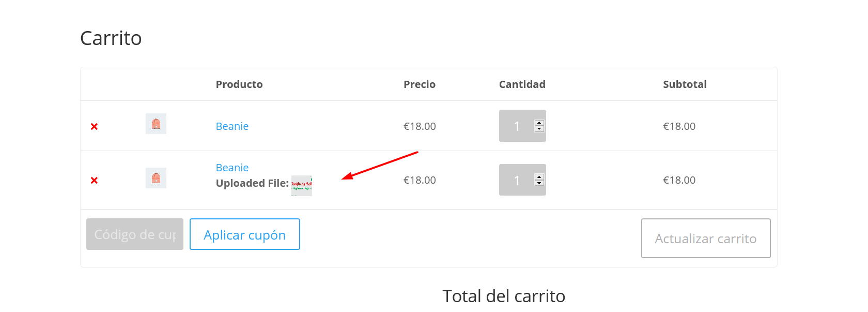The image size is (868, 312).
Task: Open the Beanie link in the first row
Action: (232, 126)
